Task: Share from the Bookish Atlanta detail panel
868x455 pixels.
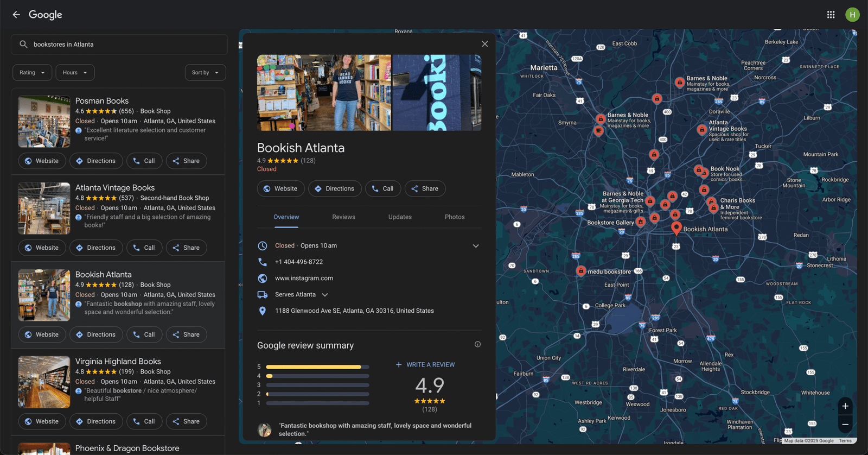Action: pos(425,188)
